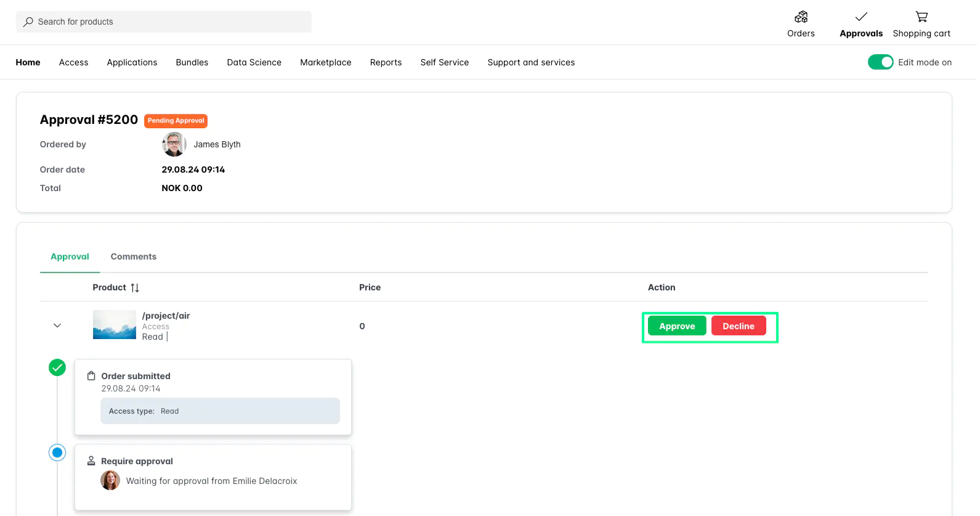980x516 pixels.
Task: Click the Price column header
Action: pos(370,287)
